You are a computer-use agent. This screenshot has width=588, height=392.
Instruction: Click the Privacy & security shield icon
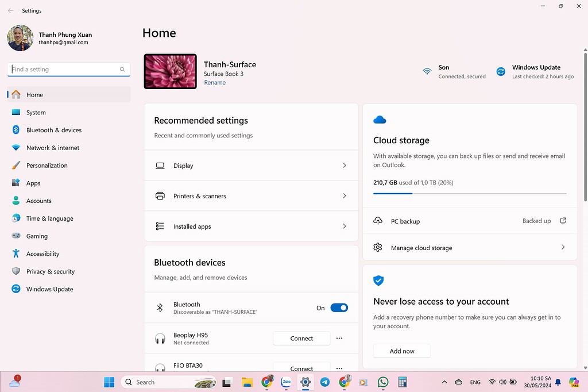pyautogui.click(x=16, y=271)
